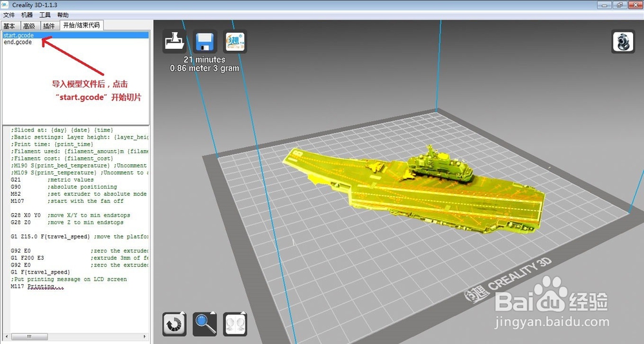The width and height of the screenshot is (644, 344).
Task: Click the '21 minutes' print time text
Action: click(x=205, y=60)
